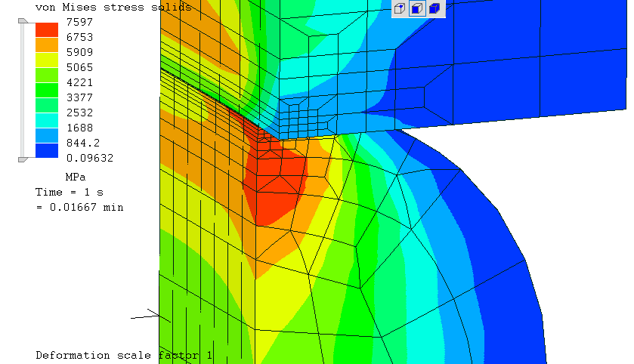The height and width of the screenshot is (364, 634).
Task: Click the 'Deformation scale factor 1' label
Action: pyautogui.click(x=124, y=355)
